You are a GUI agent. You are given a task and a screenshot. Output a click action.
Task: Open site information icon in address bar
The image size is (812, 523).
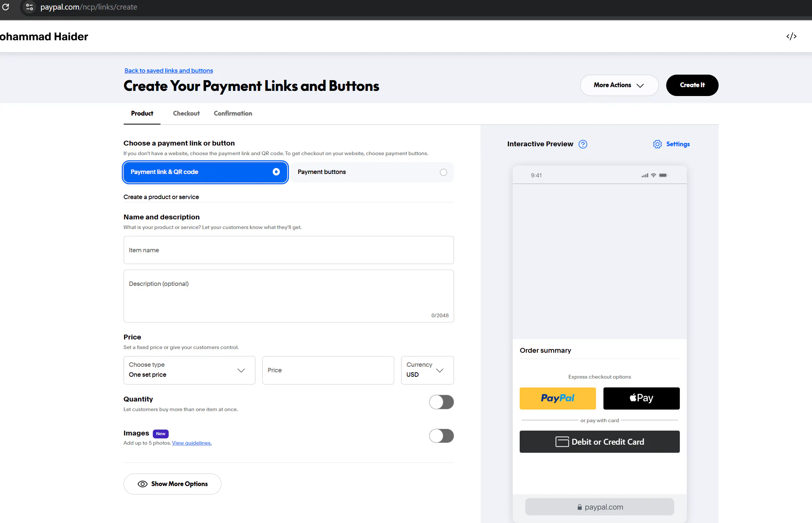coord(30,7)
